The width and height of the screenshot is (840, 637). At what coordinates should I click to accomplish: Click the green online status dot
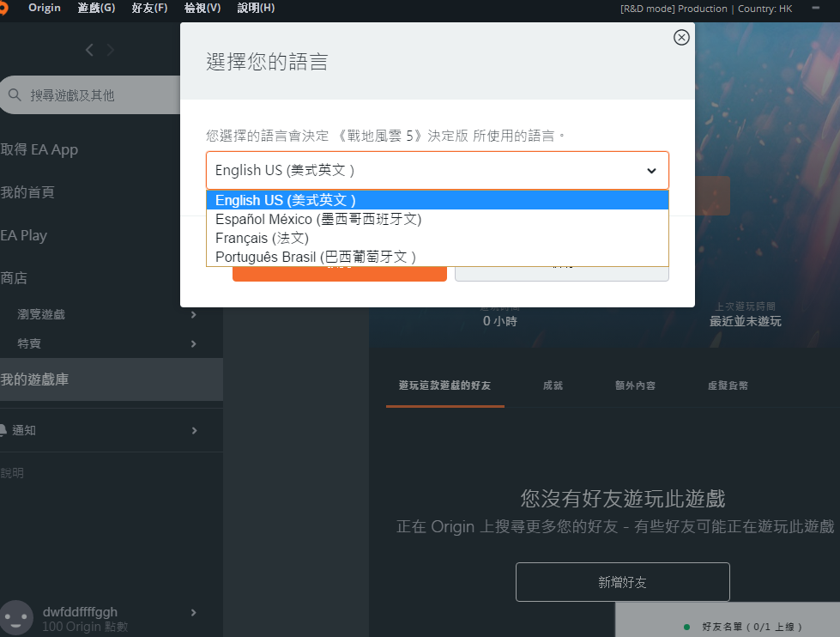pos(686,628)
